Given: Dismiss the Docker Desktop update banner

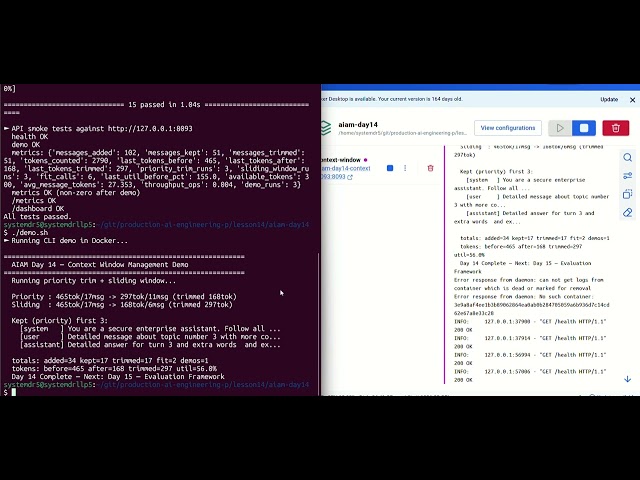Looking at the screenshot, I should [x=632, y=100].
